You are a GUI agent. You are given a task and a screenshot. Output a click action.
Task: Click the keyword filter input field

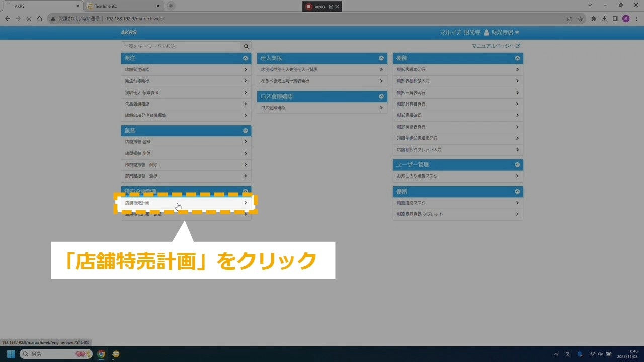pyautogui.click(x=181, y=46)
